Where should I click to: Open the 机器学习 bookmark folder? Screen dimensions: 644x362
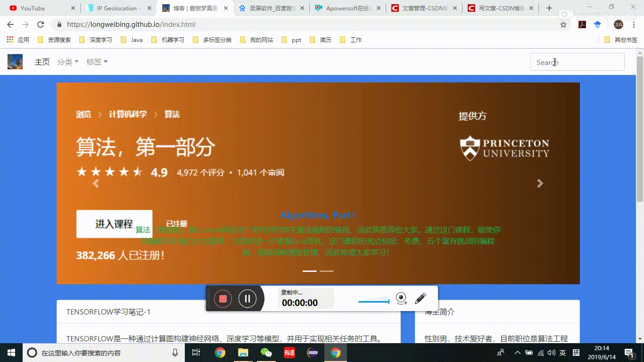(168, 40)
